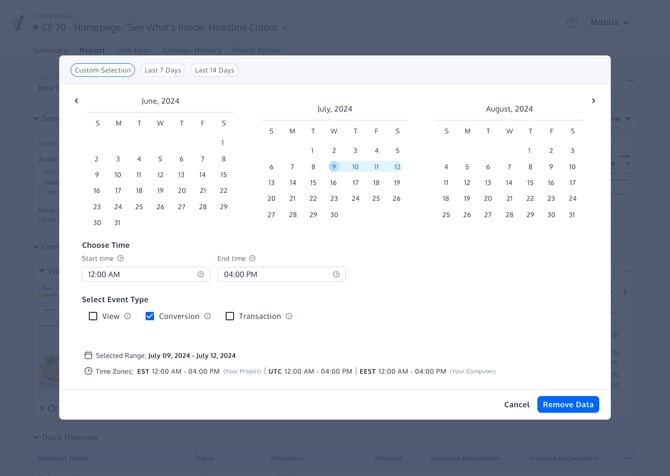Viewport: 670px width, 476px height.
Task: Select August 1 in the calendar
Action: pyautogui.click(x=529, y=150)
